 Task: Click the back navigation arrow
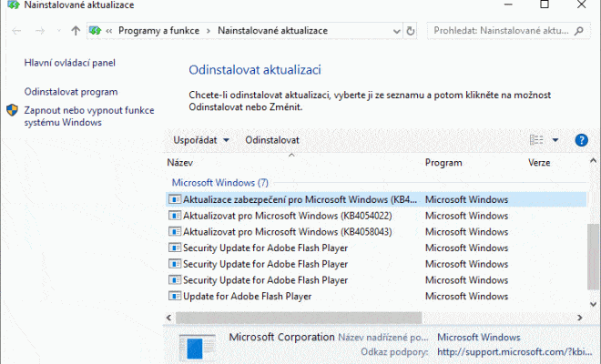pos(16,31)
